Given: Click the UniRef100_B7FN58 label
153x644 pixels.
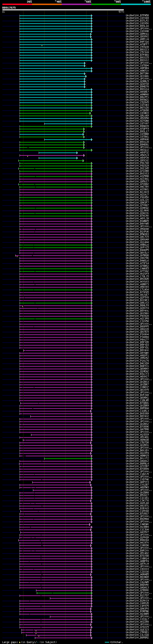Looking at the screenshot, I should pos(137,16).
